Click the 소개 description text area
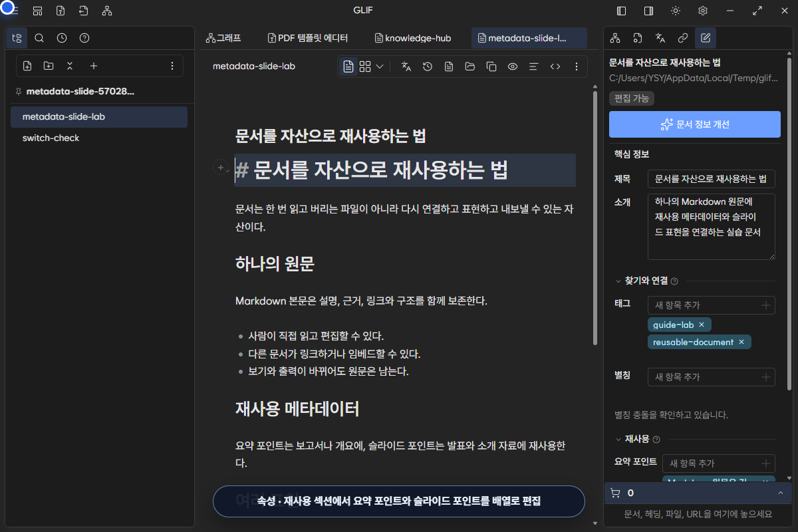Image resolution: width=798 pixels, height=532 pixels. tap(712, 226)
